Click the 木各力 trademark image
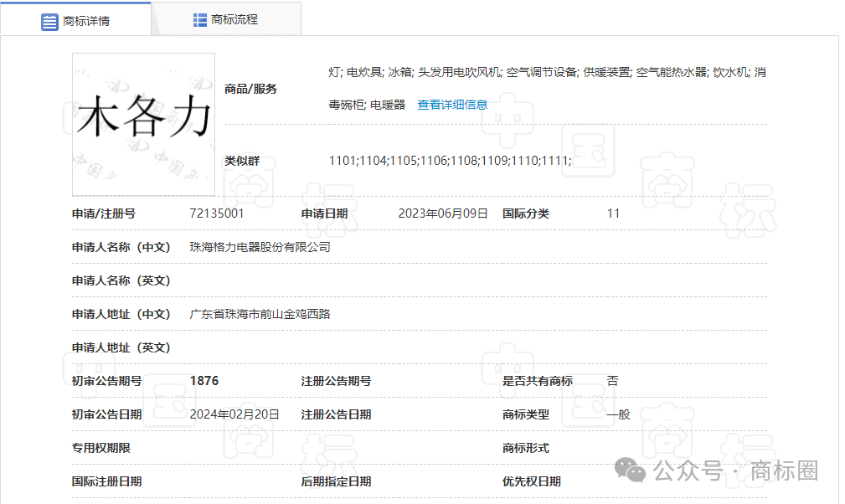Screen dimensions: 845x504 pos(143,125)
